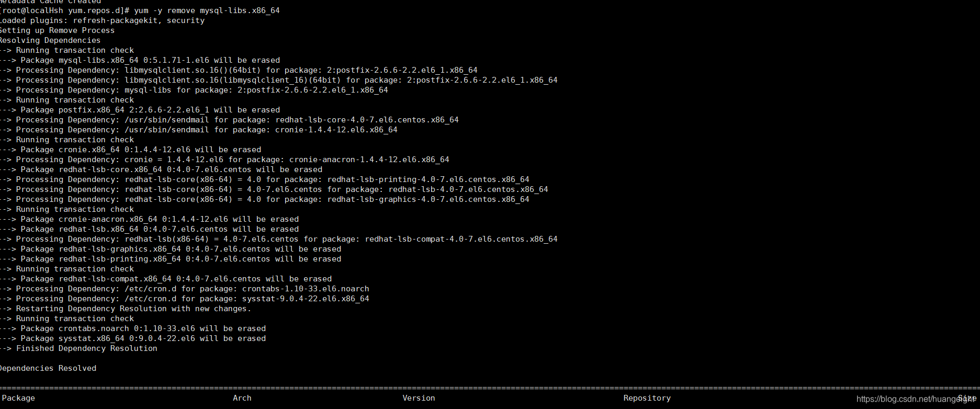Click the libmysqlclient.so.16(libmysqlclient_16)(64bit) dependency line
This screenshot has height=409, width=980.
(x=279, y=80)
